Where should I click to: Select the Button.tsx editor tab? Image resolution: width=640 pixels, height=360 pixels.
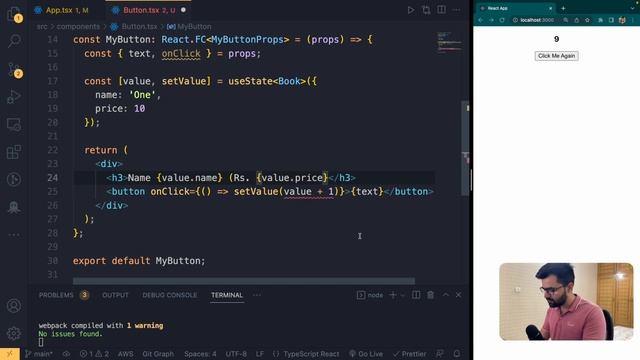click(149, 10)
